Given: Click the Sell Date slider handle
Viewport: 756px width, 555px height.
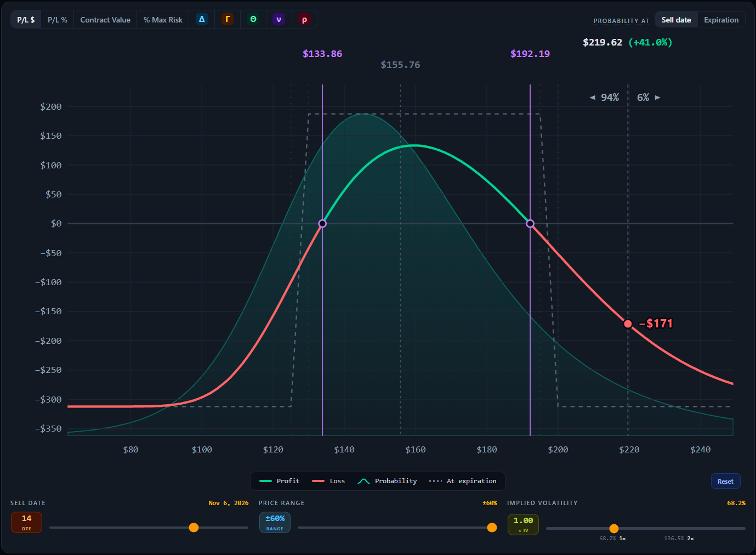Looking at the screenshot, I should 194,528.
